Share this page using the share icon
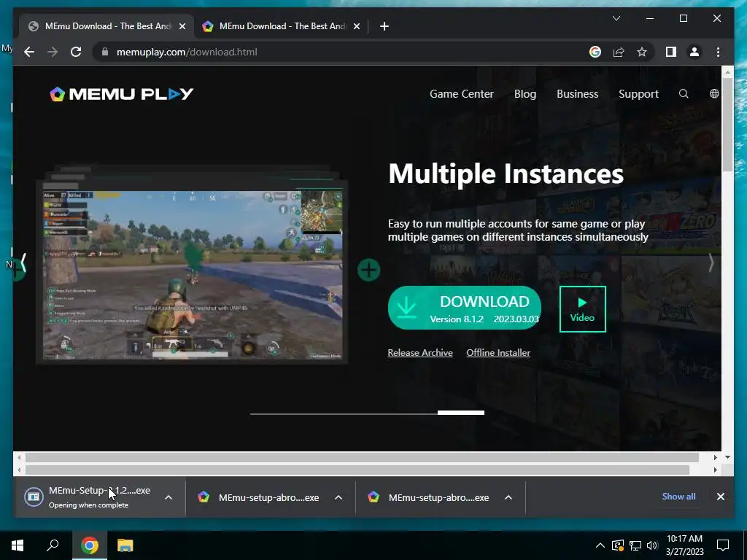This screenshot has height=560, width=747. coord(619,52)
